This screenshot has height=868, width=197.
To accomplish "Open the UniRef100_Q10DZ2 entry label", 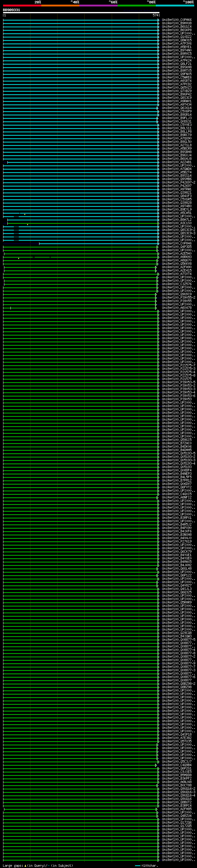I will [177, 37].
